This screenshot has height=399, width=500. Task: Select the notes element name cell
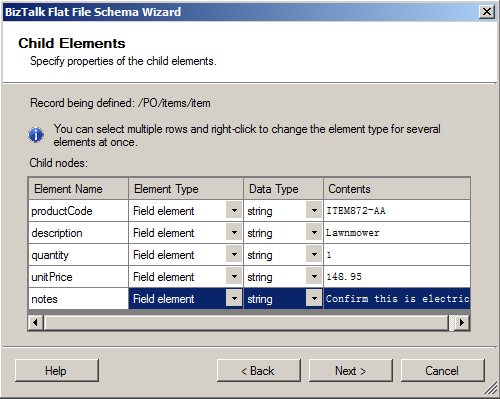coord(78,299)
